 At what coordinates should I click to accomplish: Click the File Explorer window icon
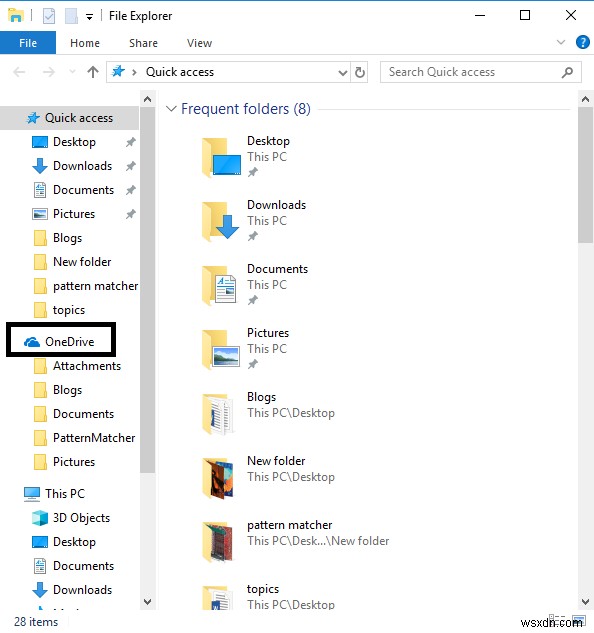15,15
